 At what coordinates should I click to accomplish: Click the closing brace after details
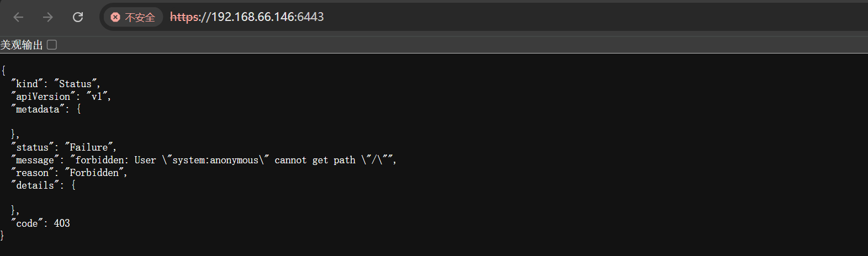click(15, 210)
